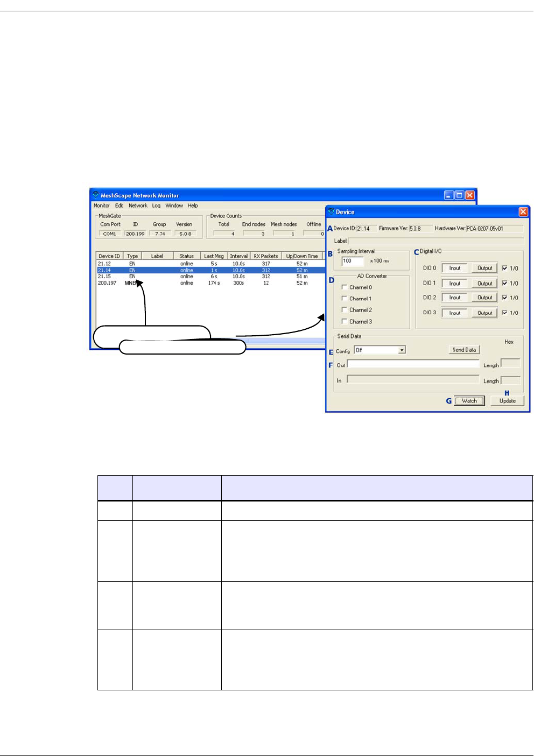The image size is (534, 756).
Task: Sort by Label column header
Action: click(157, 256)
